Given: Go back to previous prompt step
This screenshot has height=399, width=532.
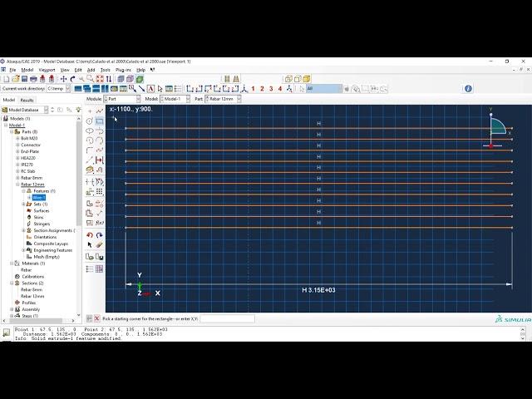Looking at the screenshot, I should point(89,318).
